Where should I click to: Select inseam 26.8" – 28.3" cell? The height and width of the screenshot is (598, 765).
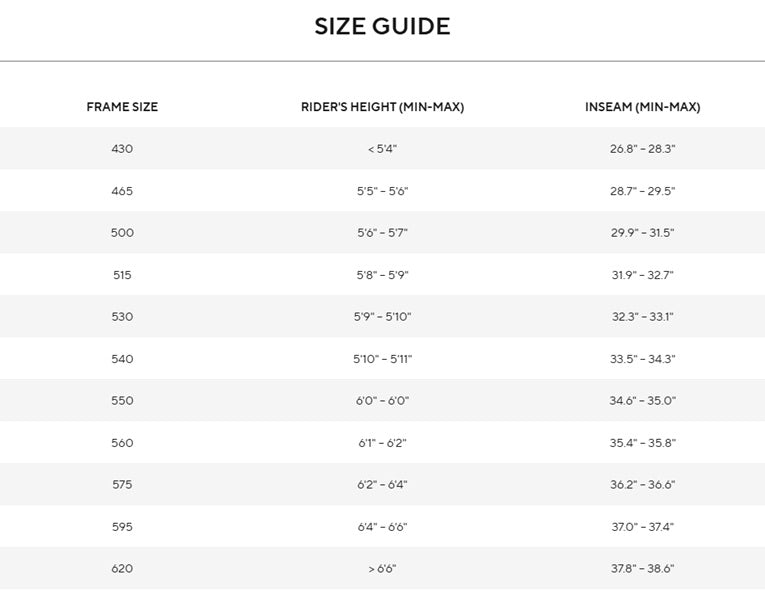click(643, 149)
